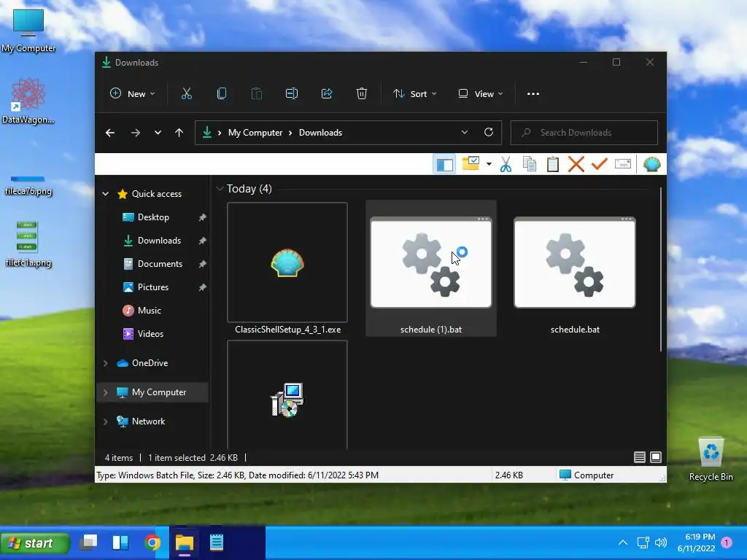This screenshot has height=560, width=747.
Task: Open the New dropdown menu
Action: tap(133, 94)
